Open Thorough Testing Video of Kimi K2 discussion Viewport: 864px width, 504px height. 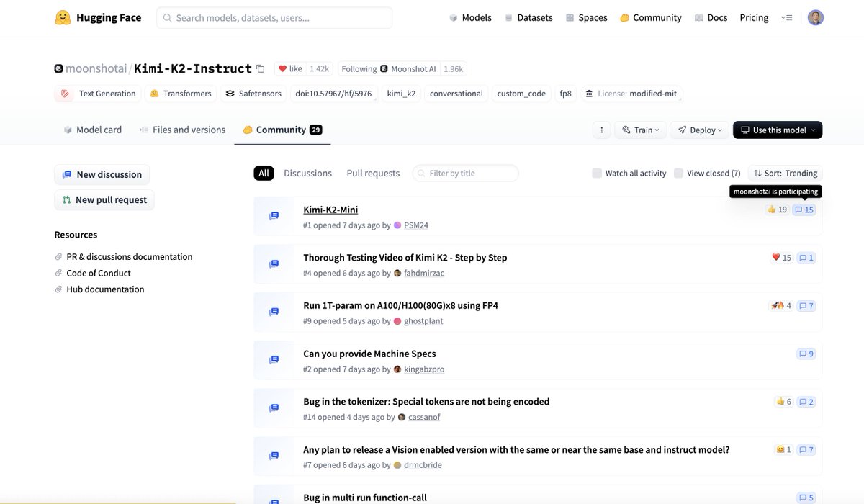[405, 258]
